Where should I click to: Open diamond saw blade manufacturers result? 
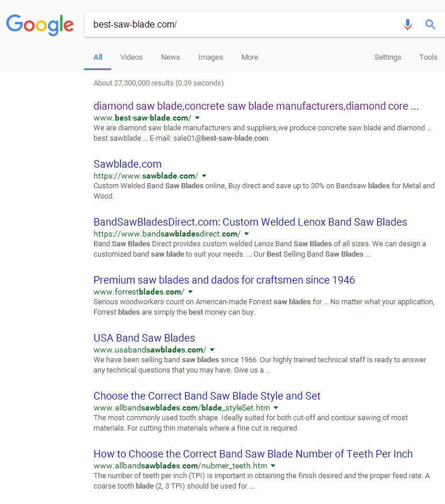point(256,106)
